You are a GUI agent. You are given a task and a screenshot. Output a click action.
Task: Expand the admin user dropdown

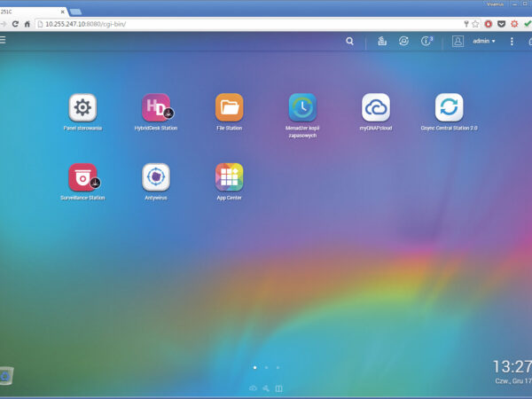(x=483, y=41)
